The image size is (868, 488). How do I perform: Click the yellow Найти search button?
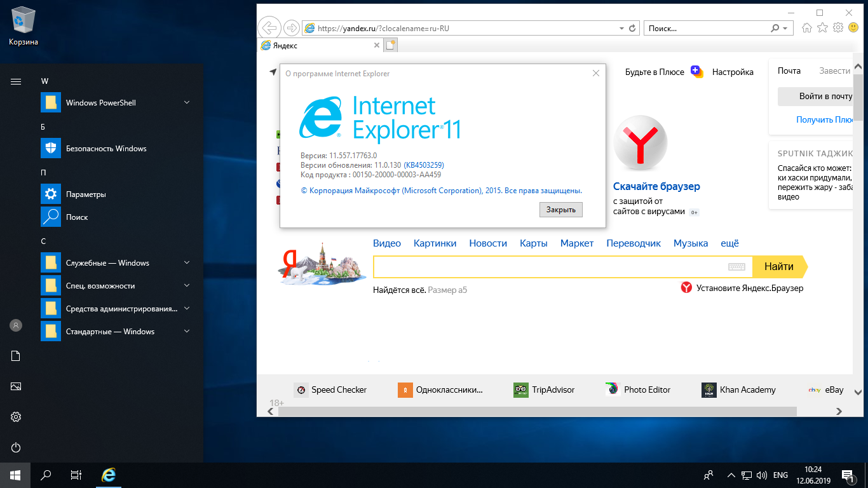coord(779,267)
